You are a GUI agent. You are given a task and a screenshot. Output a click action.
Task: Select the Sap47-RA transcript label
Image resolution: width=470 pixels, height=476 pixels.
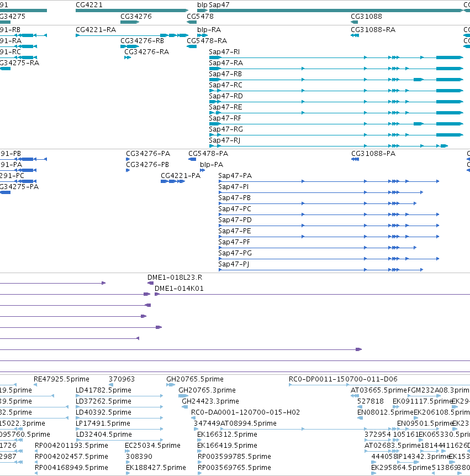pos(226,63)
